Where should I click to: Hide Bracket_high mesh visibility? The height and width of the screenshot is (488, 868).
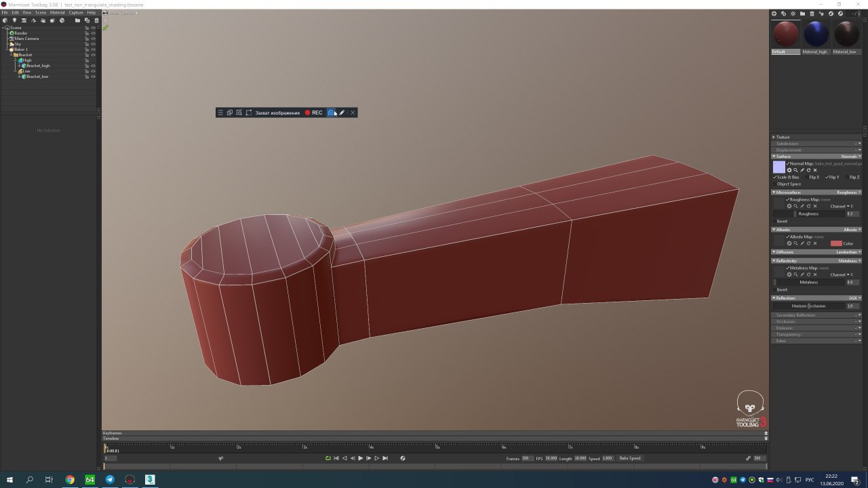[x=93, y=66]
